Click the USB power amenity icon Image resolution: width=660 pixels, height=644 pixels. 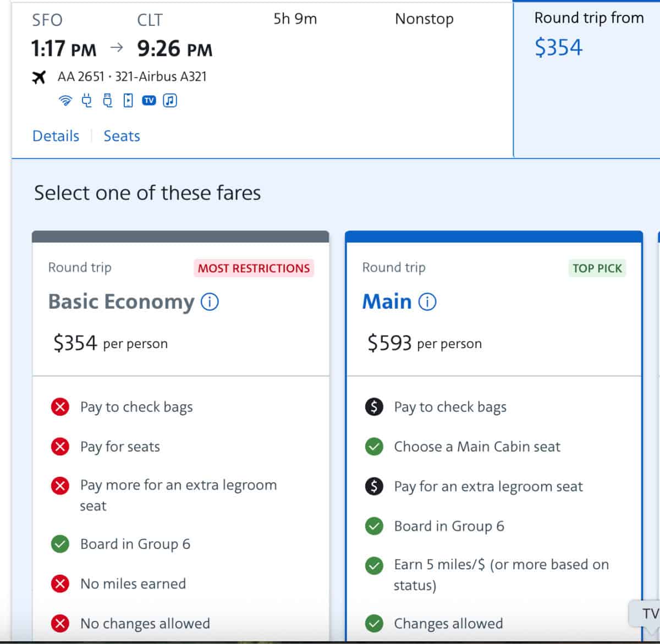point(107,100)
